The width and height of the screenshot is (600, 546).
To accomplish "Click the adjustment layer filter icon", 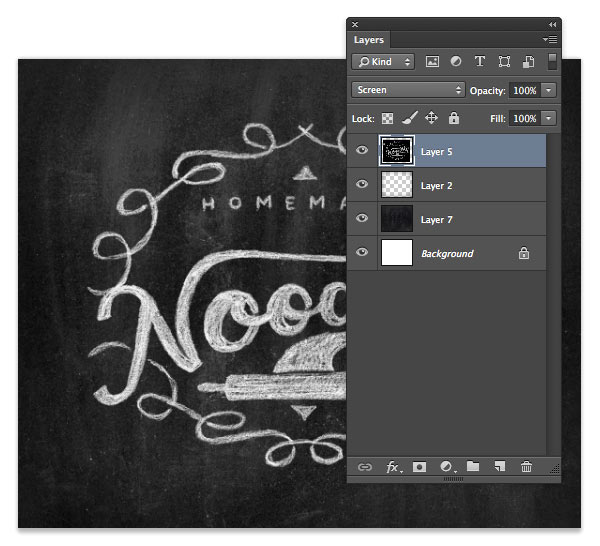I will tap(457, 62).
